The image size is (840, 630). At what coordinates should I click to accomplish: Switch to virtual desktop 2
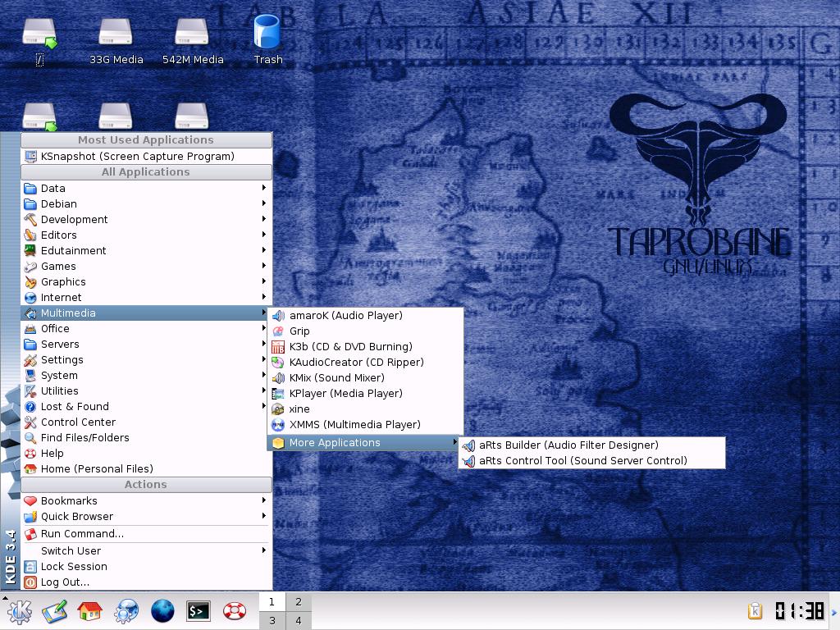click(299, 602)
